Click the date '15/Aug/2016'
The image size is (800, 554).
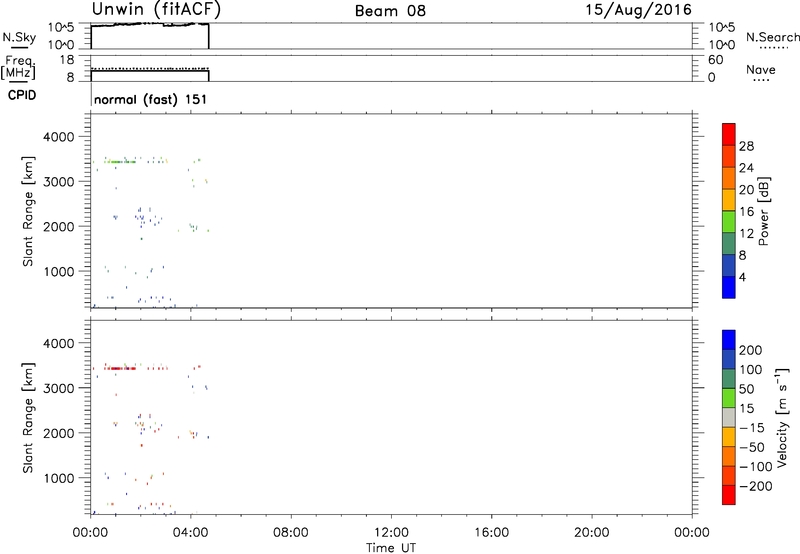point(638,10)
